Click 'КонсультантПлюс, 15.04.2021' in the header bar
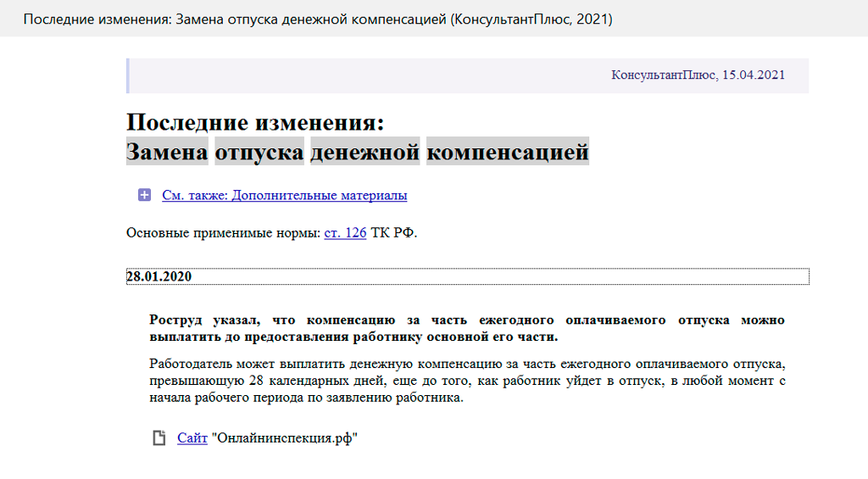This screenshot has height=479, width=868. click(x=698, y=75)
